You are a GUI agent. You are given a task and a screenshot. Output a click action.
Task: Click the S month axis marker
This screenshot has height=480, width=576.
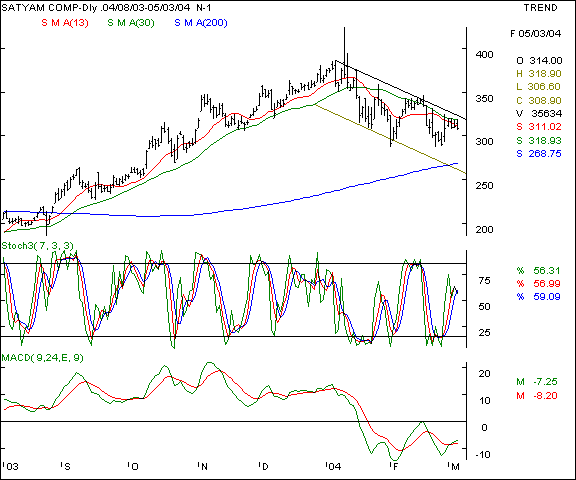[x=66, y=467]
